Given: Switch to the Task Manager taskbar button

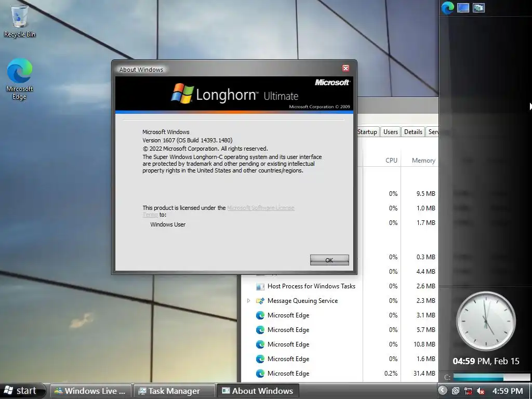Looking at the screenshot, I should [x=174, y=391].
